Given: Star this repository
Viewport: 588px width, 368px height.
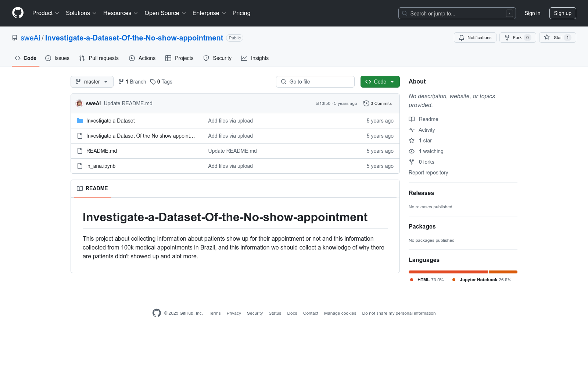Looking at the screenshot, I should pyautogui.click(x=557, y=38).
